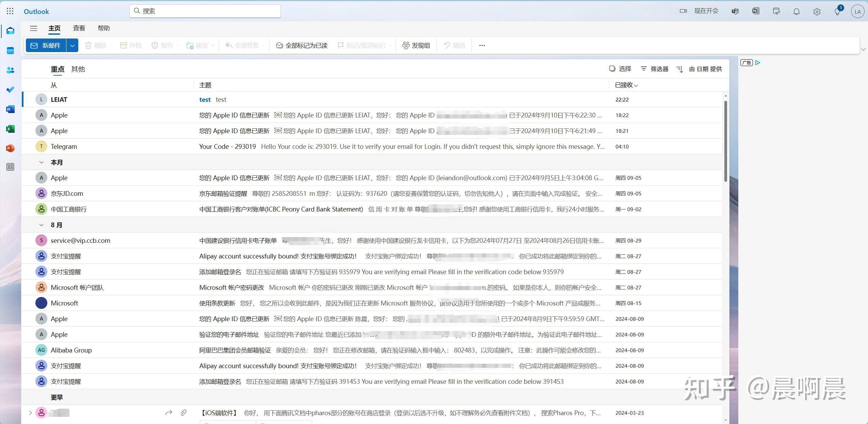Screen dimensions: 868x424
Task: Expand the iOS端软件 conversation thread
Action: click(x=30, y=413)
